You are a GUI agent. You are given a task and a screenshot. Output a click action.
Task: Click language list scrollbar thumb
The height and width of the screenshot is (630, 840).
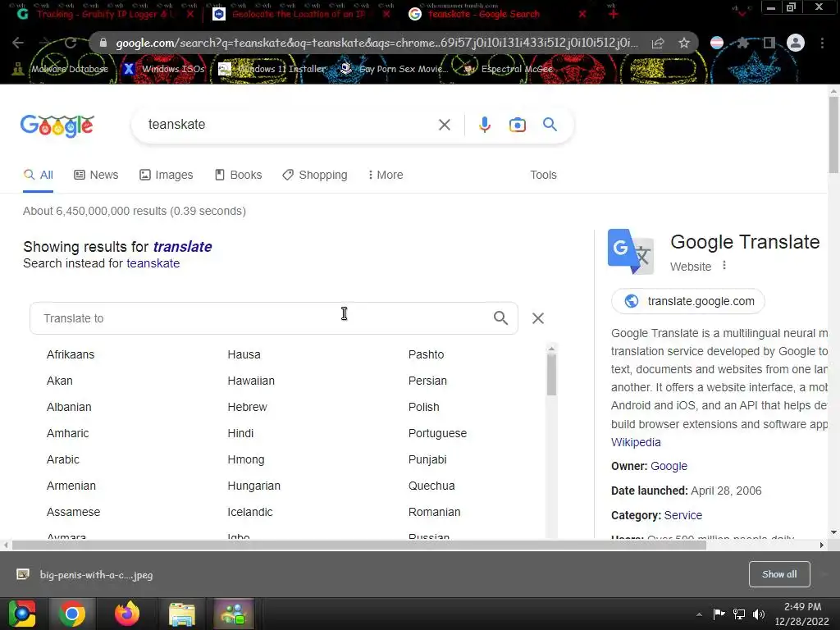tap(551, 375)
